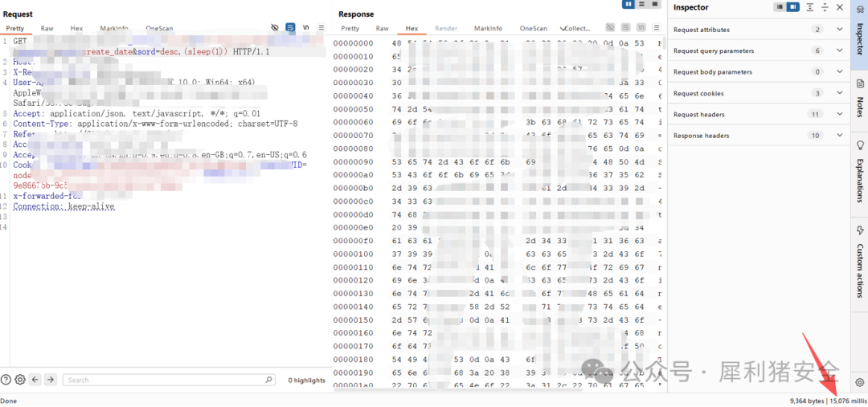Image resolution: width=868 pixels, height=407 pixels.
Task: Switch Response view to Pretty tab
Action: 350,28
